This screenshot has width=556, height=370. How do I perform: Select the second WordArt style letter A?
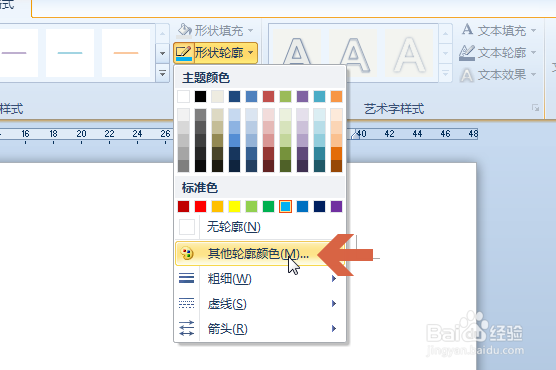(353, 53)
